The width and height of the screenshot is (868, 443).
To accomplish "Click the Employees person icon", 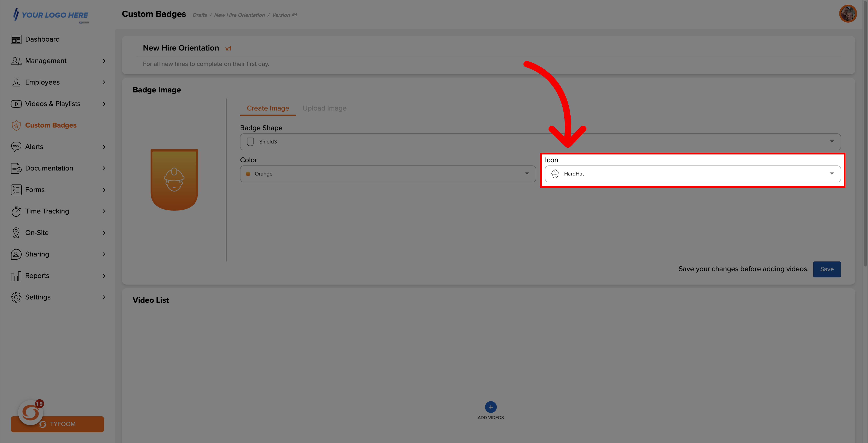I will click(x=16, y=83).
